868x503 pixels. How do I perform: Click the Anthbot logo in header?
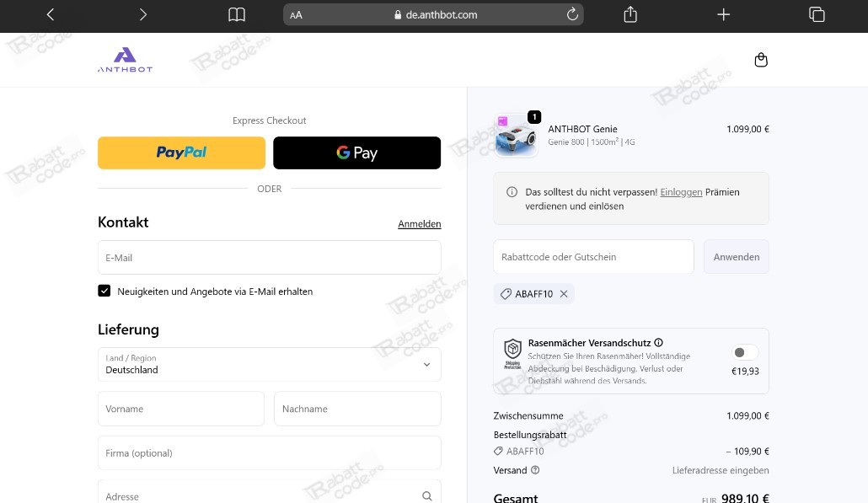pos(125,60)
